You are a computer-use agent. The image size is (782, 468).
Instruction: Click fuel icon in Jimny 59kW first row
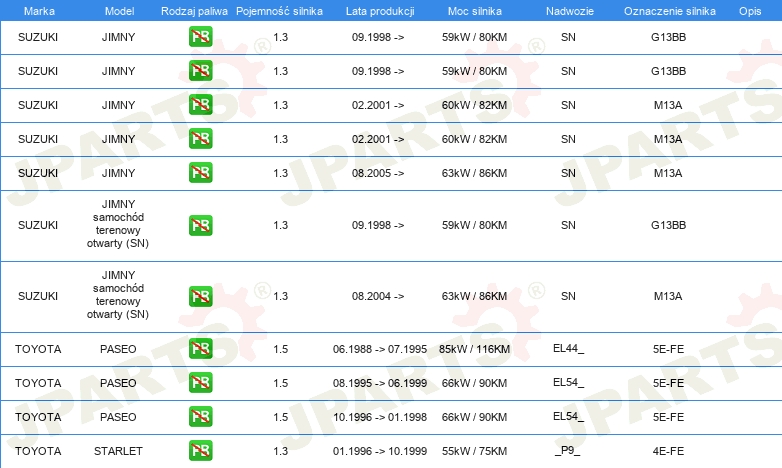[x=200, y=37]
